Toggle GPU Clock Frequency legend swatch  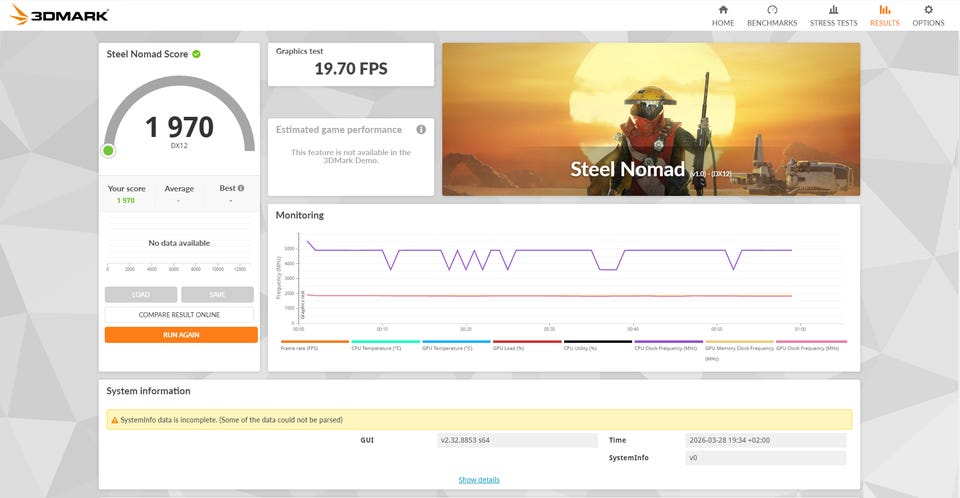coord(811,342)
